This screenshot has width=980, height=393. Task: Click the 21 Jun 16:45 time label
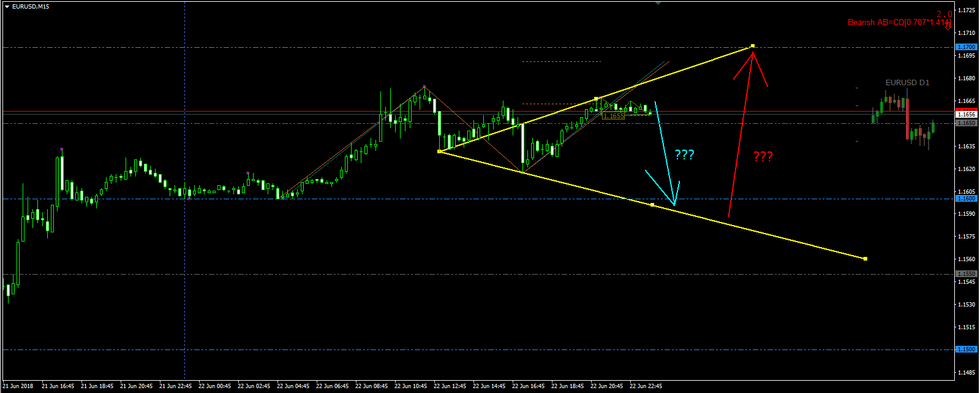58,386
